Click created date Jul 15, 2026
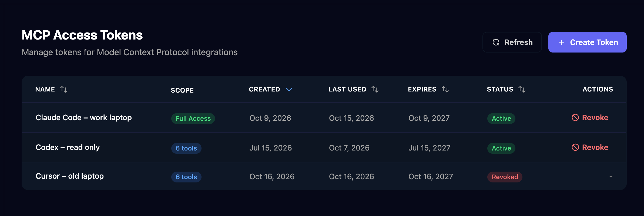 (x=271, y=148)
